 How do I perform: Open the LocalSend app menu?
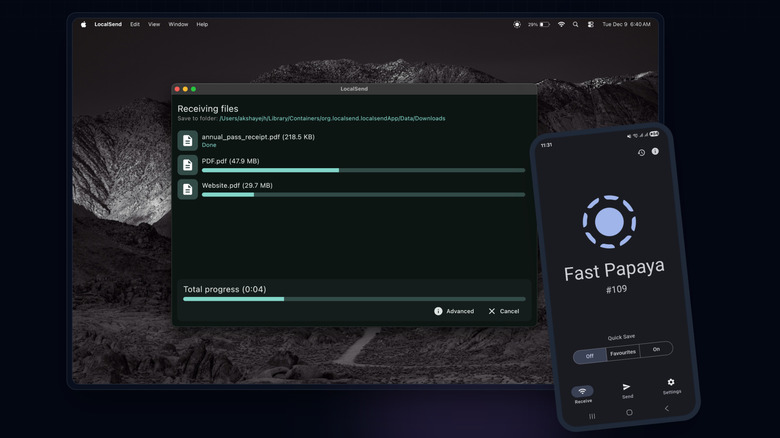tap(108, 24)
